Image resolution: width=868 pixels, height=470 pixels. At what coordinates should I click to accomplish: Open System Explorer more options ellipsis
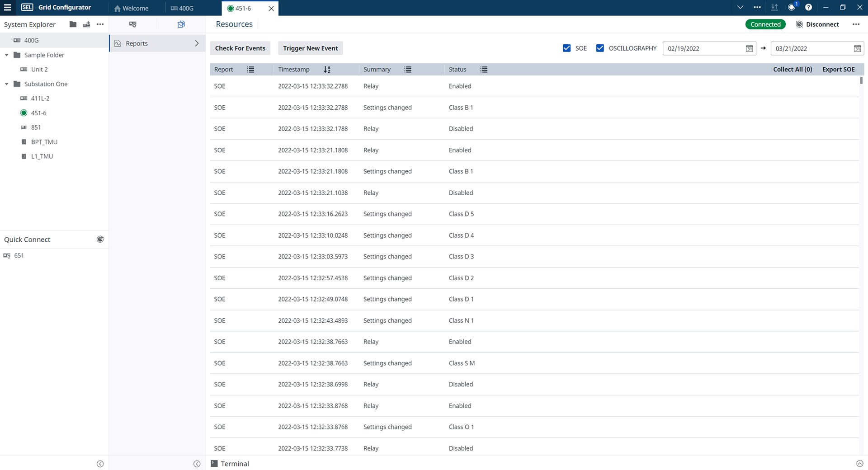[100, 24]
